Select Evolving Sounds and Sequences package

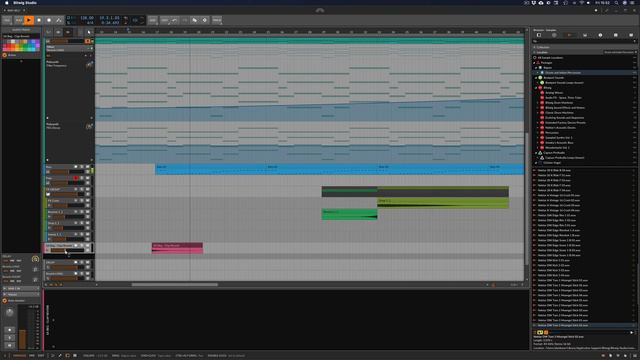point(564,118)
